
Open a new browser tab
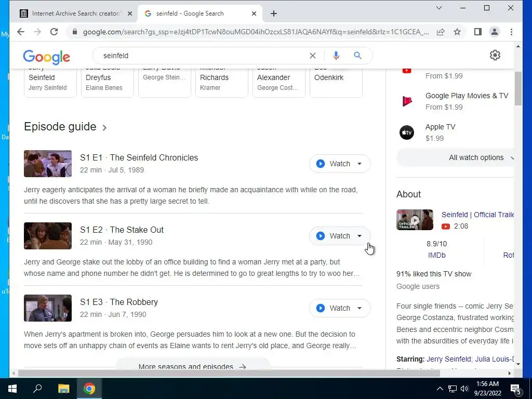click(x=274, y=14)
